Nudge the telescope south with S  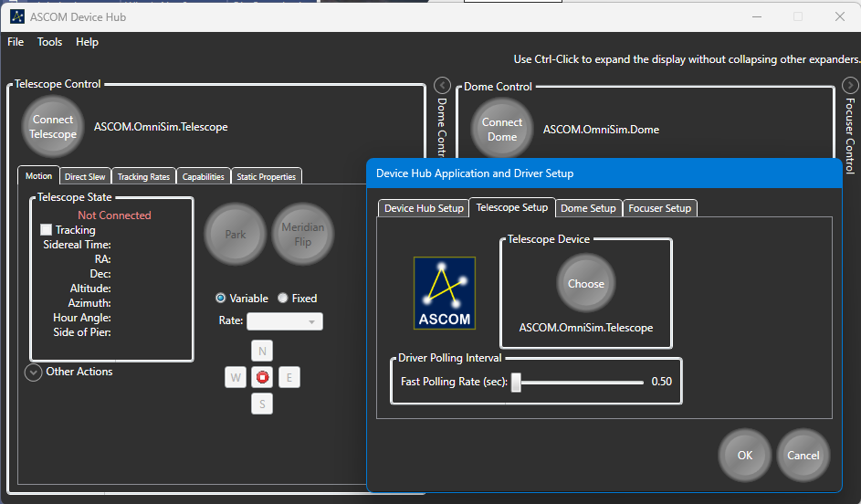[x=262, y=404]
